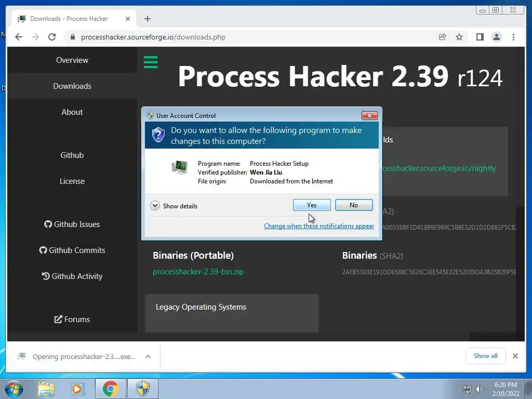The image size is (532, 399).
Task: Expand Show details chevron in UAC dialog
Action: 155,206
